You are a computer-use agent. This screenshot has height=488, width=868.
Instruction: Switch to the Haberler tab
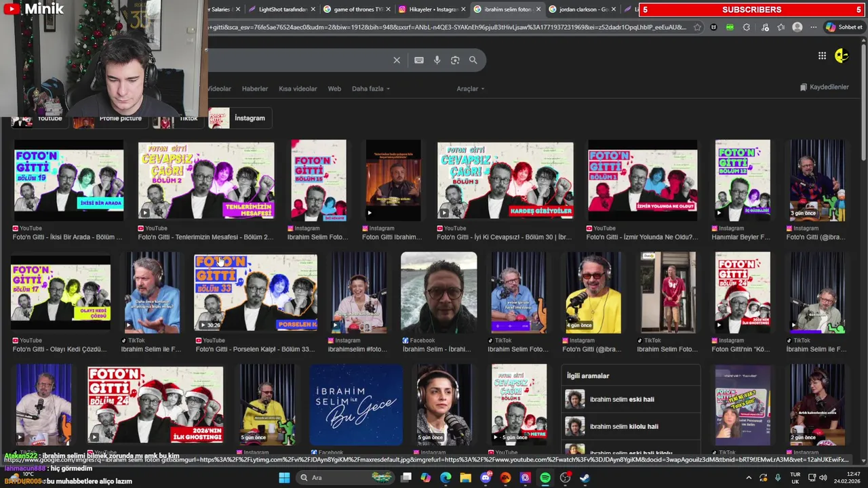pyautogui.click(x=255, y=89)
